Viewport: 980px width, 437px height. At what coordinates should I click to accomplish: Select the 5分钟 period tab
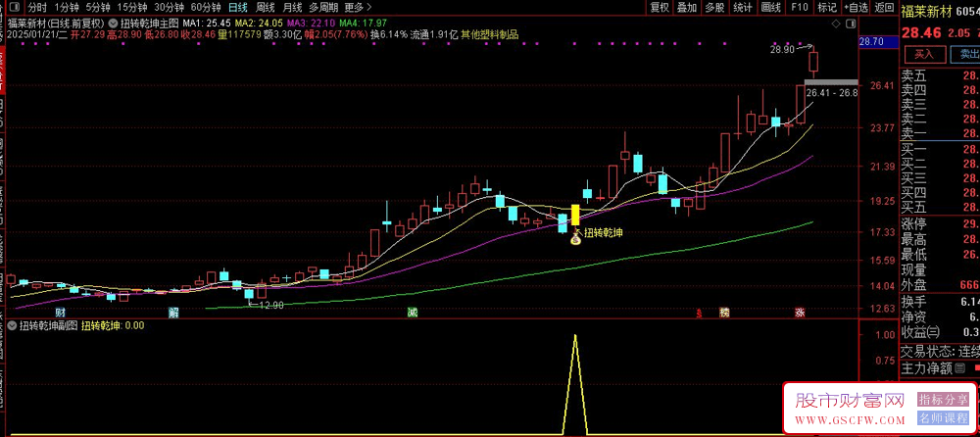point(98,8)
